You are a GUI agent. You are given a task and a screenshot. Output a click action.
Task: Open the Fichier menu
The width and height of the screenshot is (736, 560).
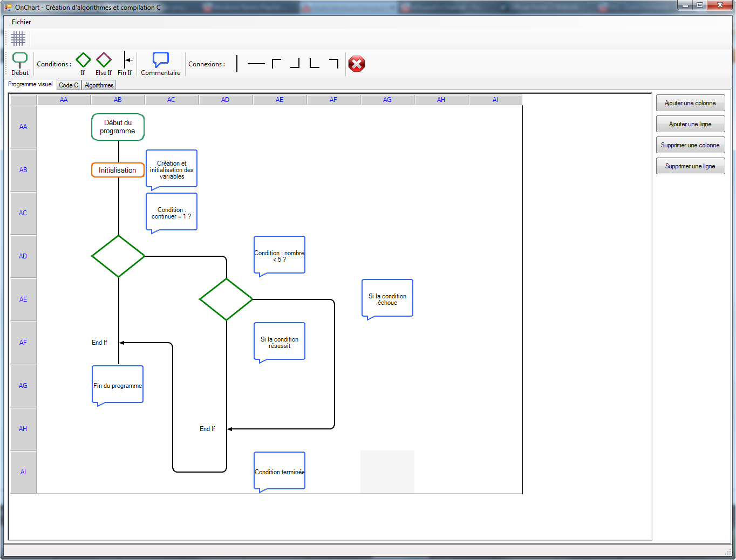tap(21, 22)
